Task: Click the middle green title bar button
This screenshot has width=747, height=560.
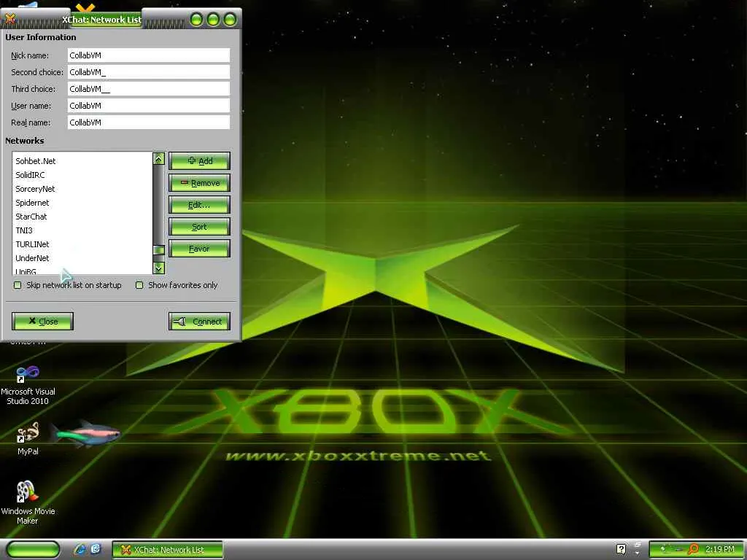Action: [214, 20]
